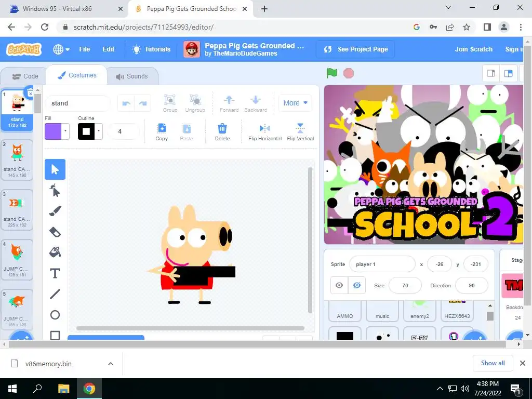Show hidden system tray icons
Image resolution: width=532 pixels, height=399 pixels.
pos(440,389)
